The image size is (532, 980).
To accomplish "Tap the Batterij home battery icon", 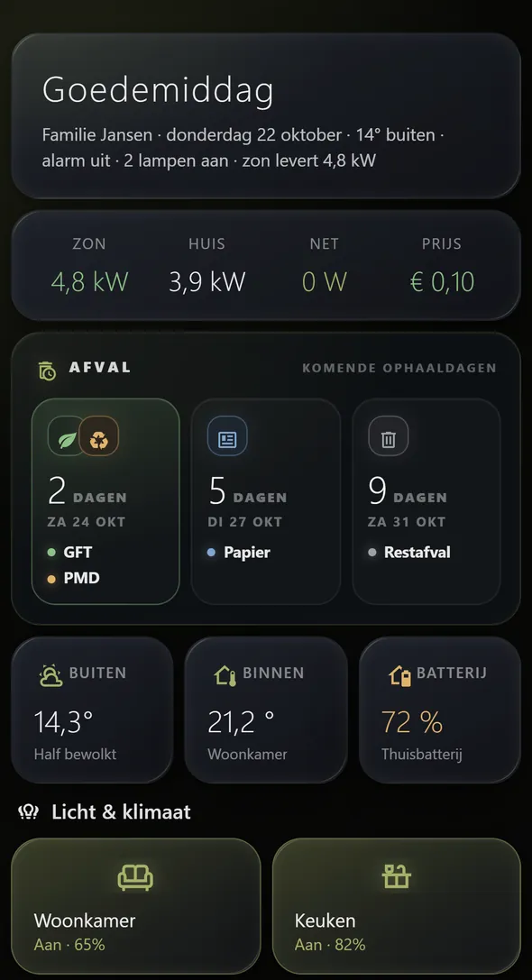I will coord(399,675).
